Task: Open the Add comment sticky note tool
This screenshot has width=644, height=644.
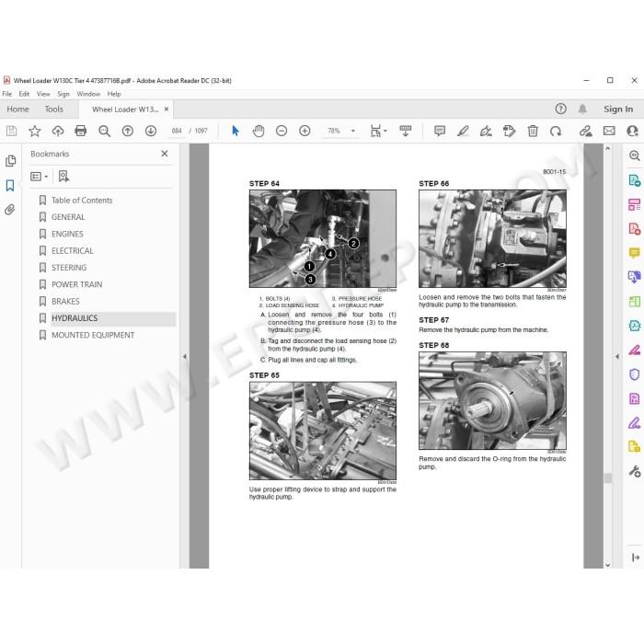Action: point(440,131)
